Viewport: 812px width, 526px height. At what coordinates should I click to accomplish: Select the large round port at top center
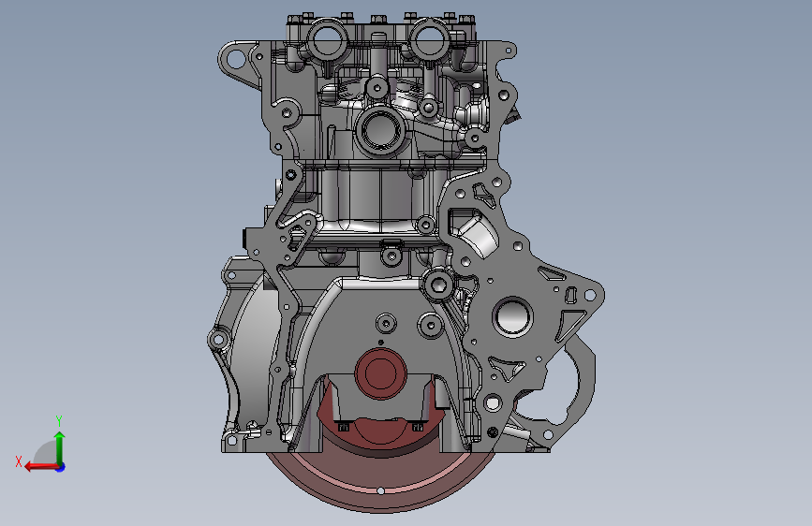(x=380, y=130)
